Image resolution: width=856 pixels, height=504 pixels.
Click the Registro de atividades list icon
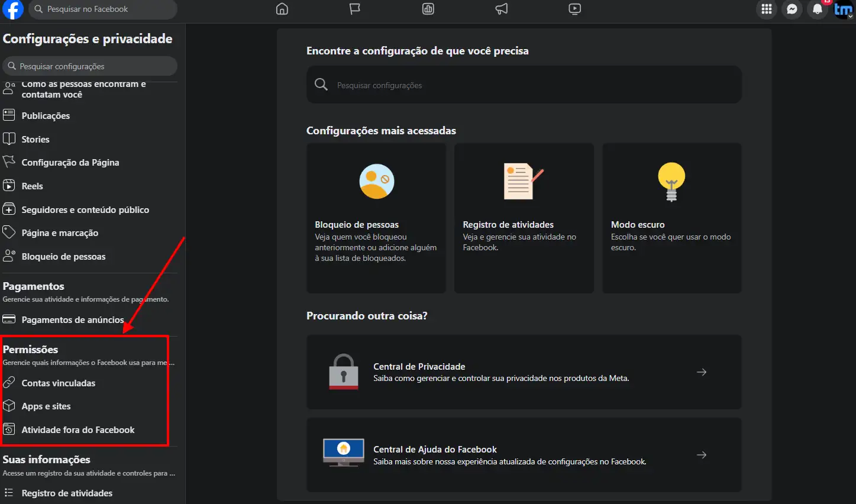[x=9, y=492]
